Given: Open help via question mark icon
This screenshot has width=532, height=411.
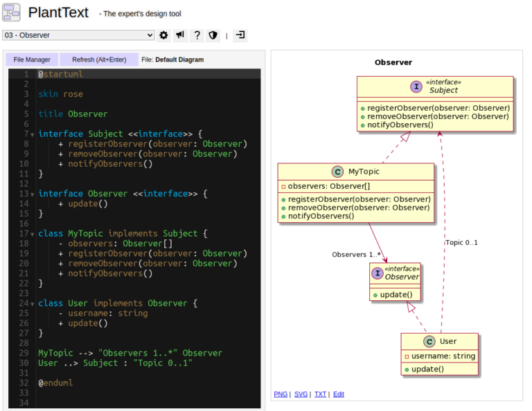Looking at the screenshot, I should [197, 35].
